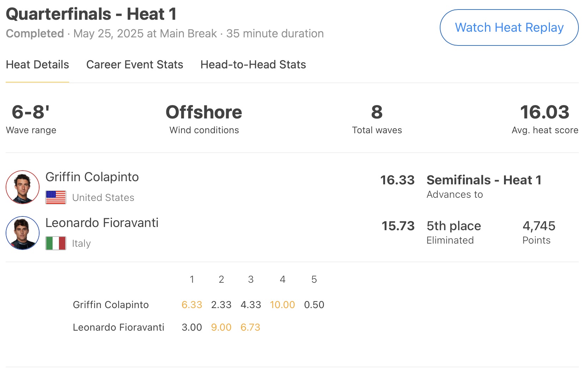Click the Italy flag icon
Viewport: 588px width, 380px height.
[x=56, y=243]
